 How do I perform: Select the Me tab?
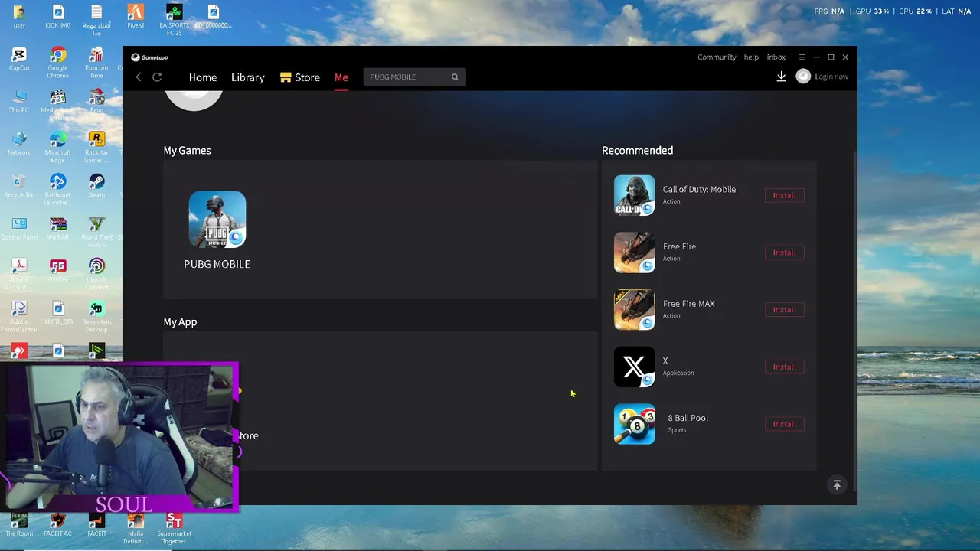(x=341, y=77)
